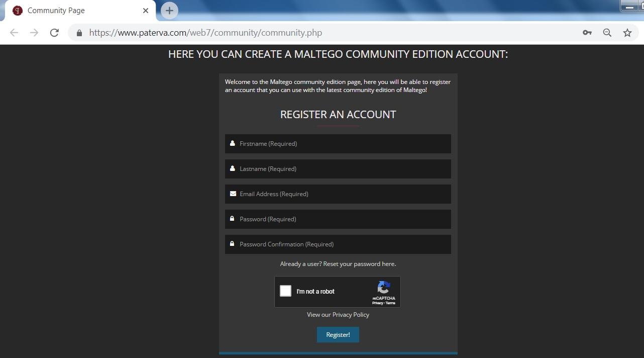Minimize the browser window

[629, 6]
